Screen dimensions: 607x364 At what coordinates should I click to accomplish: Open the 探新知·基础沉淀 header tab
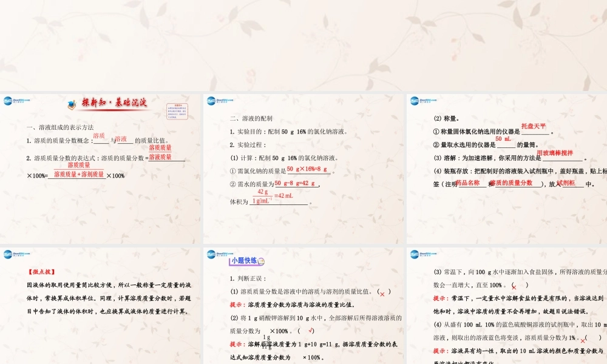point(115,103)
